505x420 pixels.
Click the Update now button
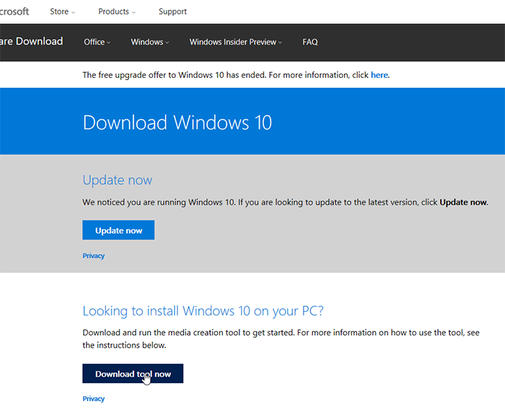[118, 230]
